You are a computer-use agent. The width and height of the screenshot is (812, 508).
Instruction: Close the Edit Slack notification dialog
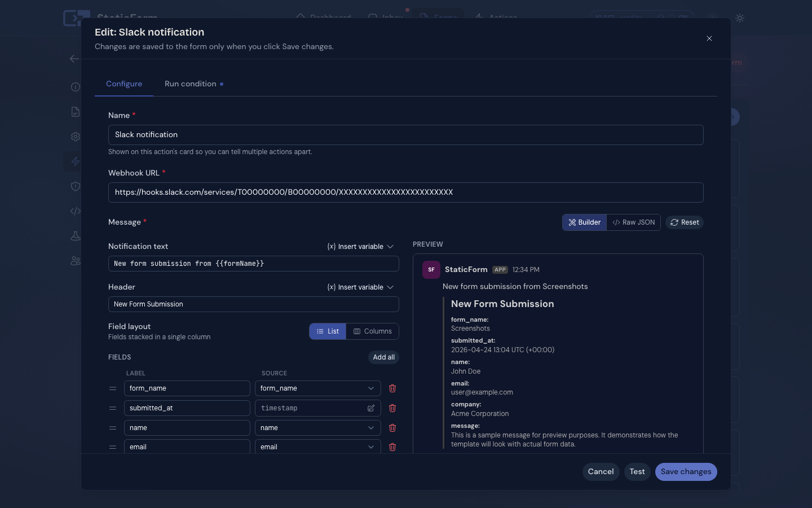pyautogui.click(x=709, y=38)
